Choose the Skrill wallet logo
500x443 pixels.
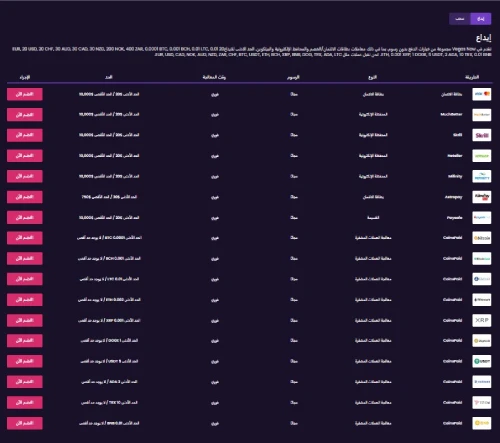coord(482,135)
